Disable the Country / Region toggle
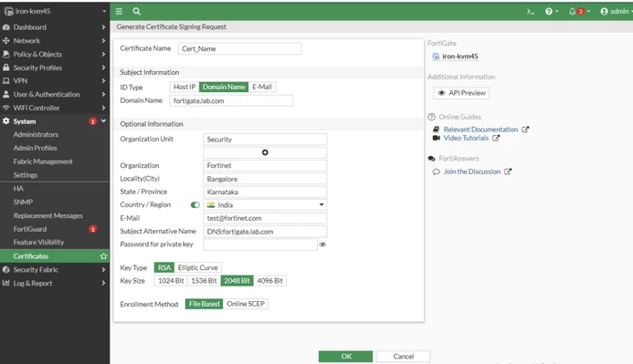 pyautogui.click(x=195, y=204)
